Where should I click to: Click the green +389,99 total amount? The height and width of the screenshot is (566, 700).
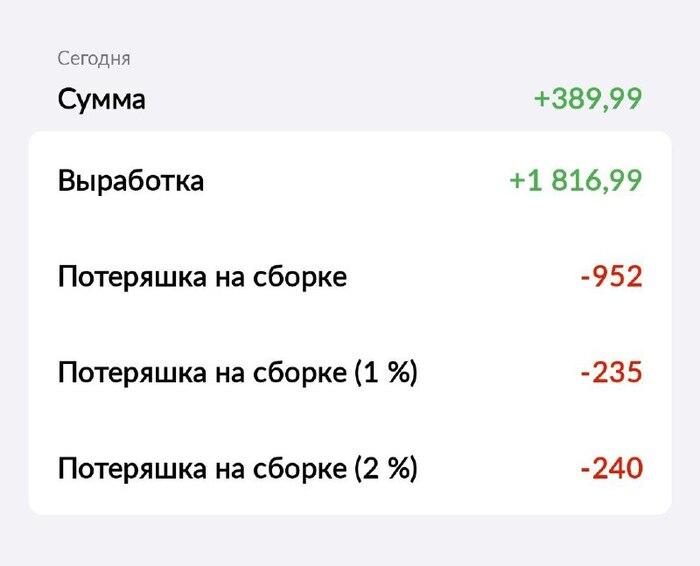tap(587, 100)
